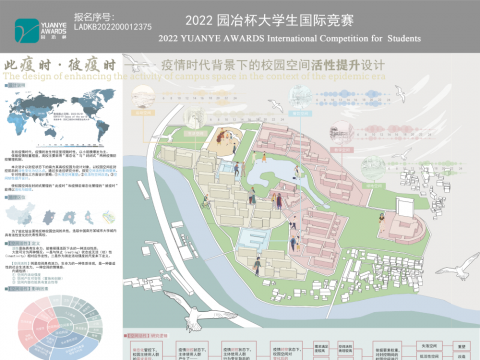The width and height of the screenshot is (480, 360).
Task: Click the first flowchart box in 研究逻辑
Action: tap(146, 351)
